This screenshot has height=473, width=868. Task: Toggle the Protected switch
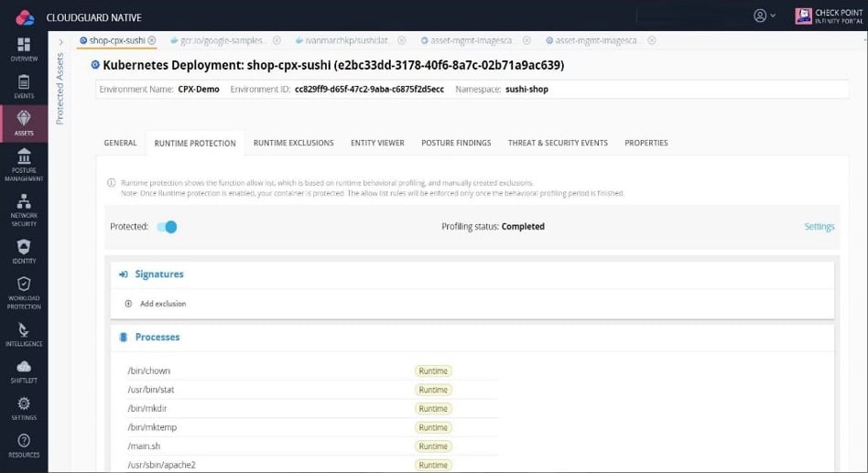(167, 227)
